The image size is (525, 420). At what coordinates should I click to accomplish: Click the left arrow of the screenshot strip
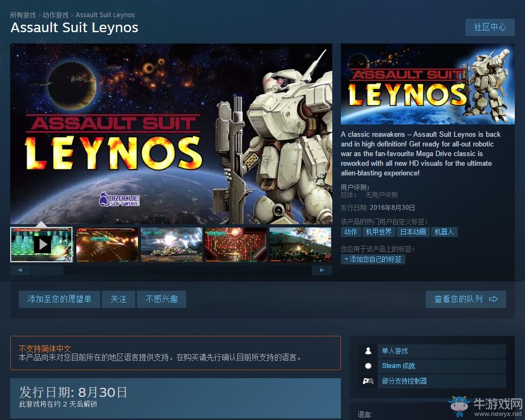20,270
